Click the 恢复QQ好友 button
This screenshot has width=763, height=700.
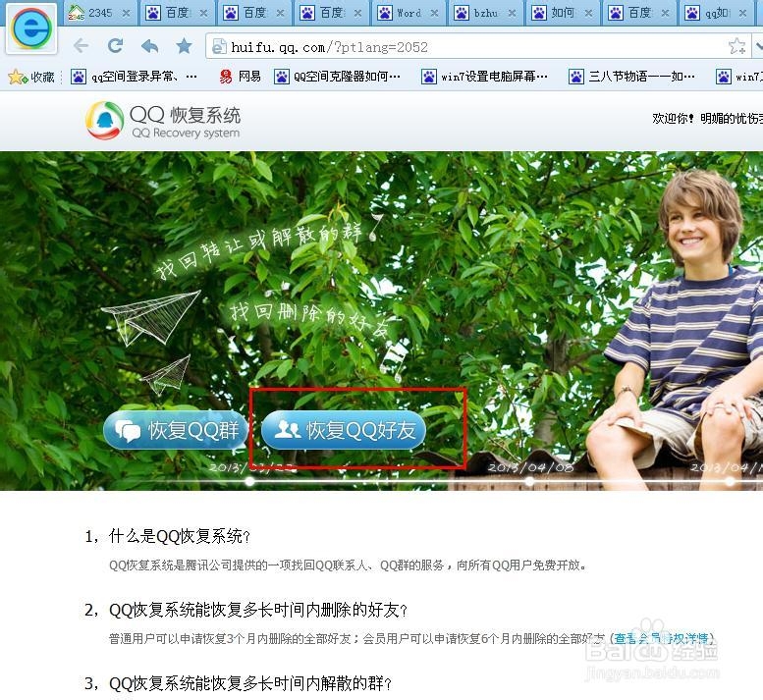click(344, 430)
